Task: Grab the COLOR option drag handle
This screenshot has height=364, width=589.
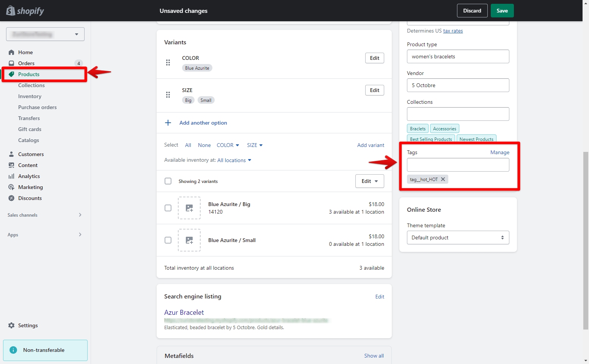Action: pos(168,62)
